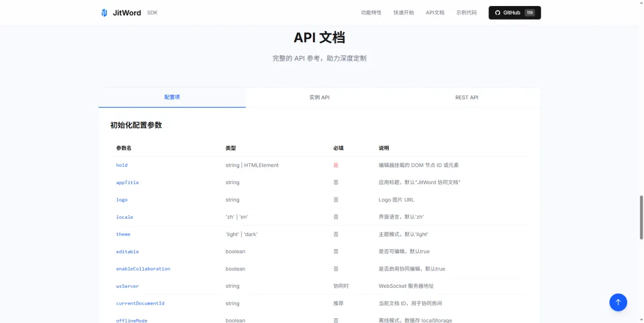
Task: Click the 初始化配置参数 section heading
Action: pos(136,125)
